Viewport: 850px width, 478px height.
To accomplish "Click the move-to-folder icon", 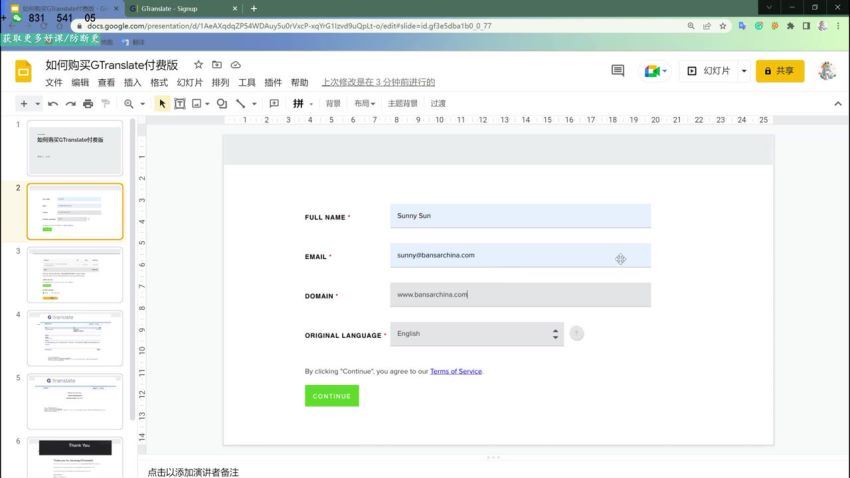I will 217,64.
